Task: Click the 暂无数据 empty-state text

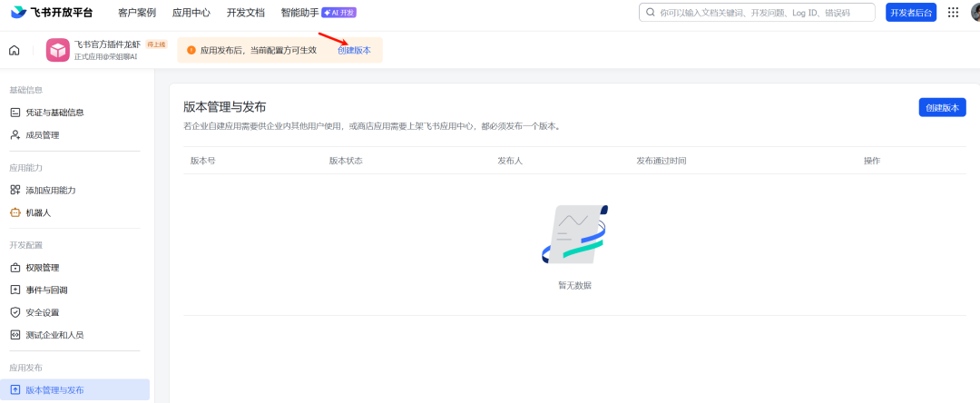Action: pos(574,286)
